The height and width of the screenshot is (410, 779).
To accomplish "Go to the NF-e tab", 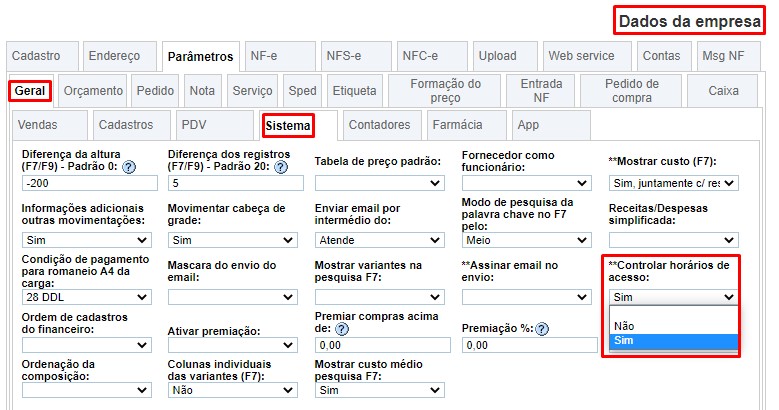I will pos(280,56).
